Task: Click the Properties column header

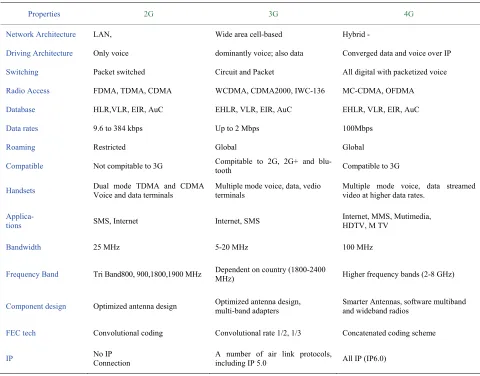Action: click(x=44, y=14)
